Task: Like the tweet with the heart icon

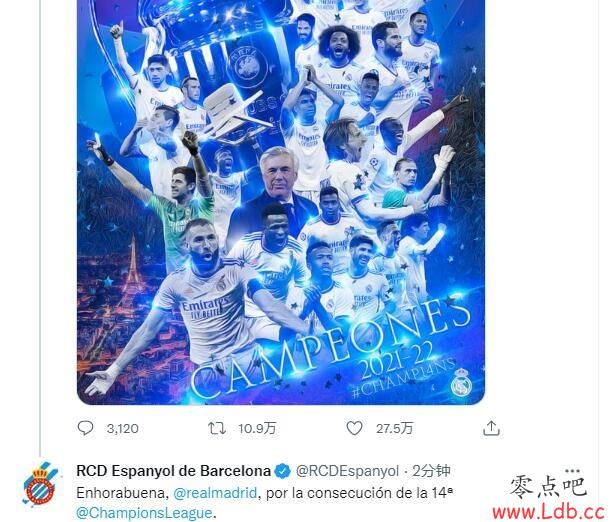Action: coord(354,428)
